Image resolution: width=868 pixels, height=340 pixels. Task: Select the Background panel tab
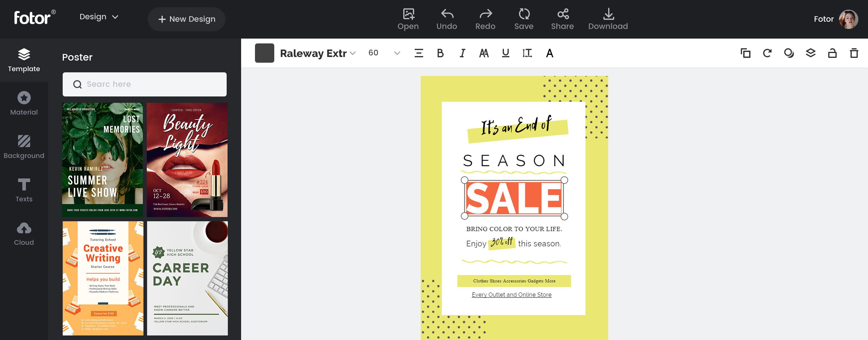pos(23,147)
